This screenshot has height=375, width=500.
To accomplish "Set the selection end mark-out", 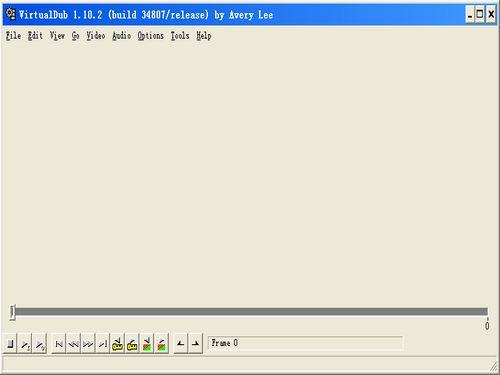I will coord(195,343).
